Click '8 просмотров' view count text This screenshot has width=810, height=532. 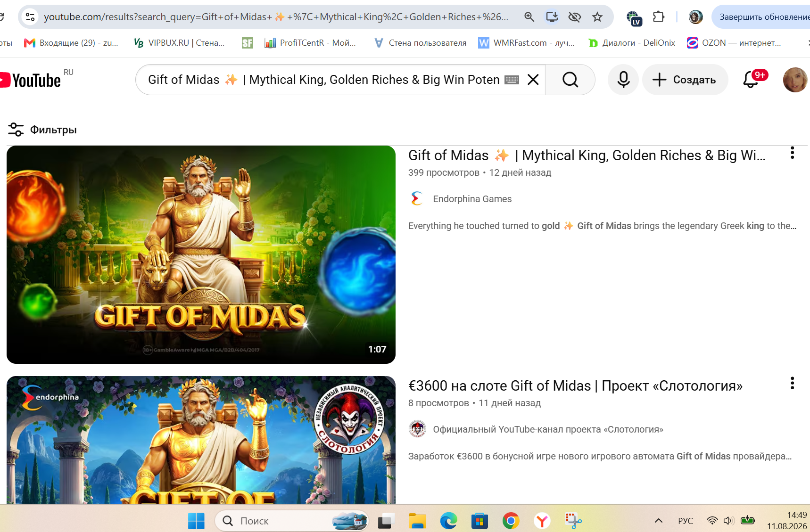click(438, 403)
